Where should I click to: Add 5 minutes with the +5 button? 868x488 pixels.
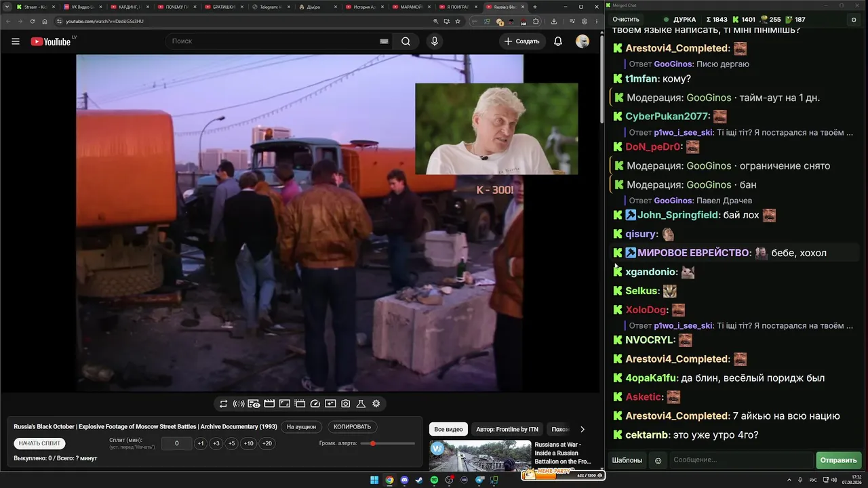pos(232,443)
